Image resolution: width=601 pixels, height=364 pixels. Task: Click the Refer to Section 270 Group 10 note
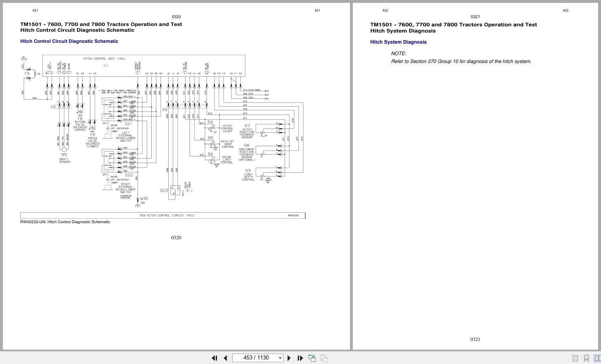(x=461, y=62)
